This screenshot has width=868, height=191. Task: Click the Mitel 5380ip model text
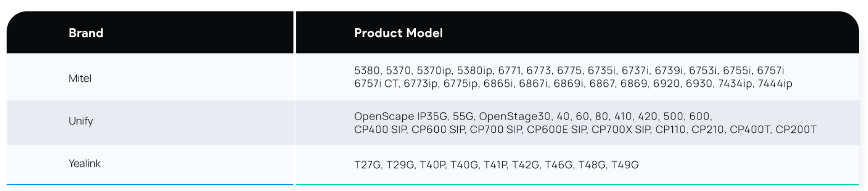475,71
